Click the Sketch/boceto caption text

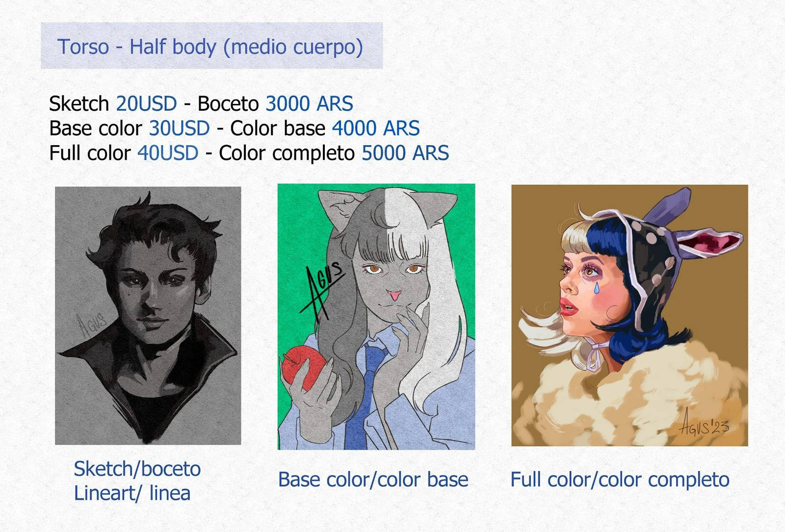pyautogui.click(x=137, y=469)
